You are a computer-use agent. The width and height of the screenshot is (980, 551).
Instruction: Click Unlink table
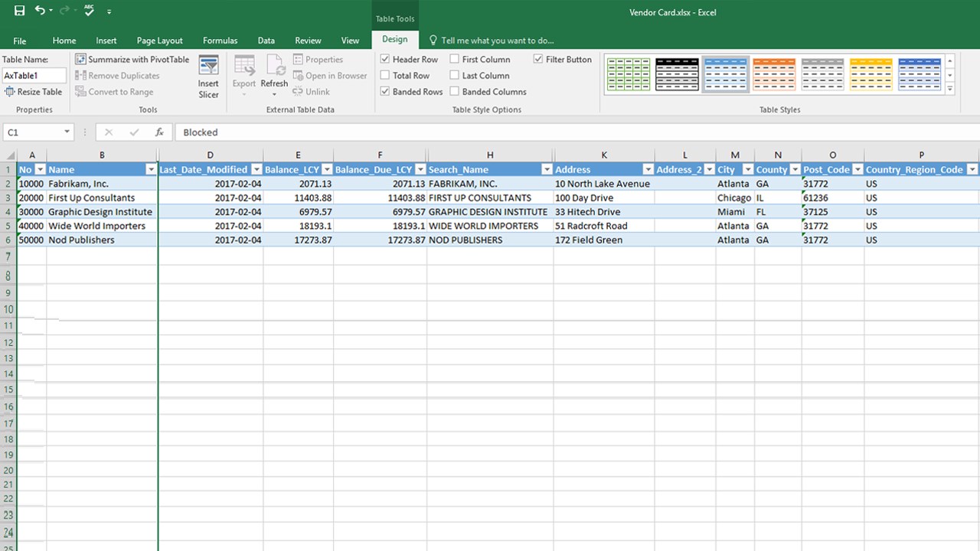pyautogui.click(x=312, y=91)
